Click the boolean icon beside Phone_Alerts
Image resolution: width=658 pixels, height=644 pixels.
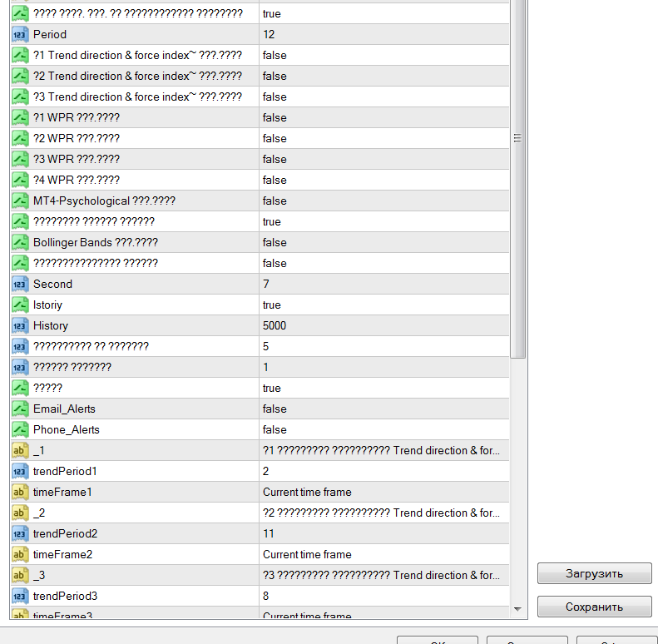pyautogui.click(x=20, y=429)
